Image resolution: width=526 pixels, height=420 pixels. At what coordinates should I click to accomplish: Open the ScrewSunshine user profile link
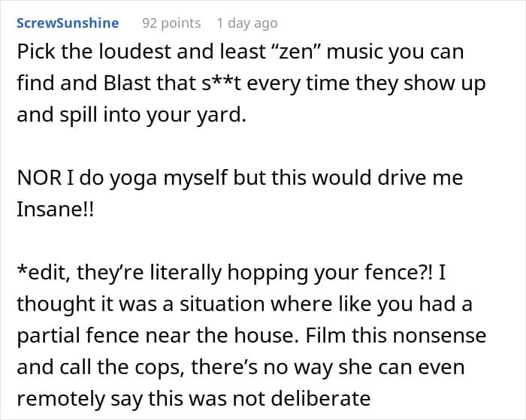(x=68, y=23)
